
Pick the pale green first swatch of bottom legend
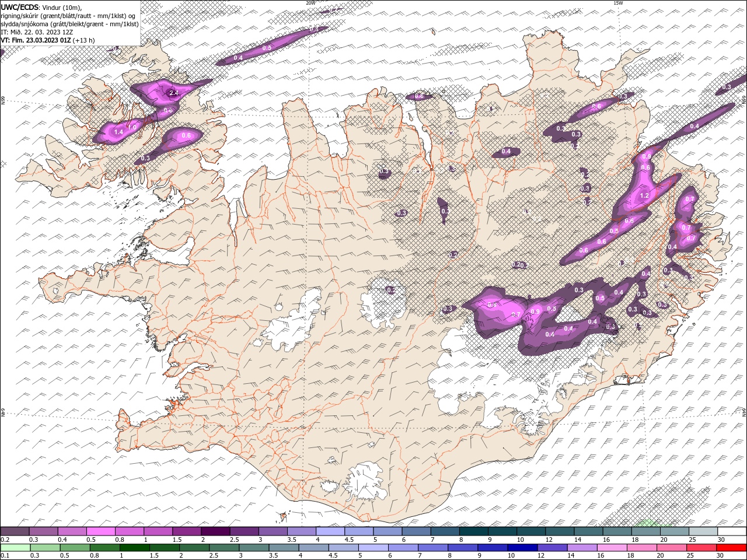[15, 548]
